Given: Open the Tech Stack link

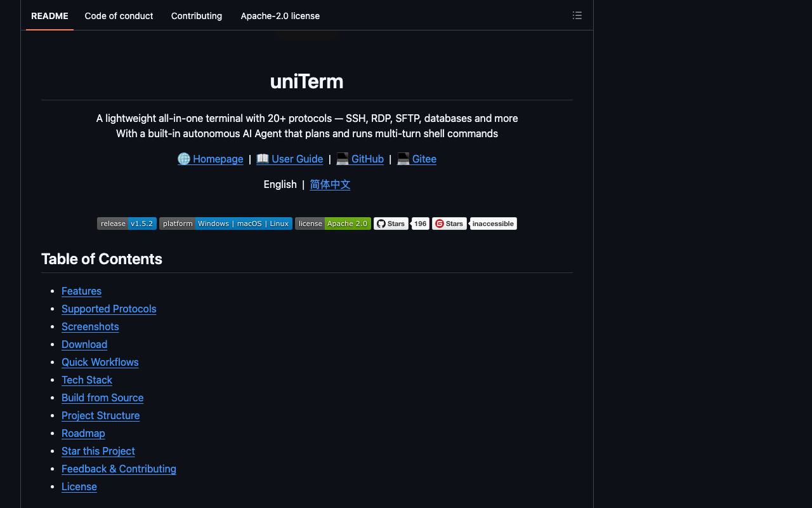Looking at the screenshot, I should pos(87,380).
